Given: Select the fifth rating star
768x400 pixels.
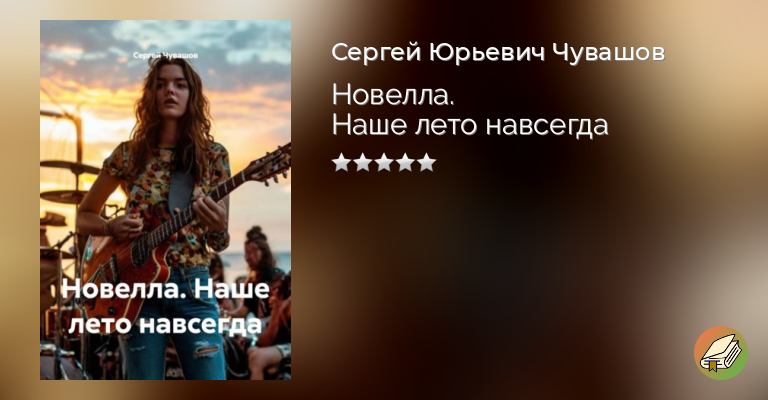Looking at the screenshot, I should coord(427,162).
